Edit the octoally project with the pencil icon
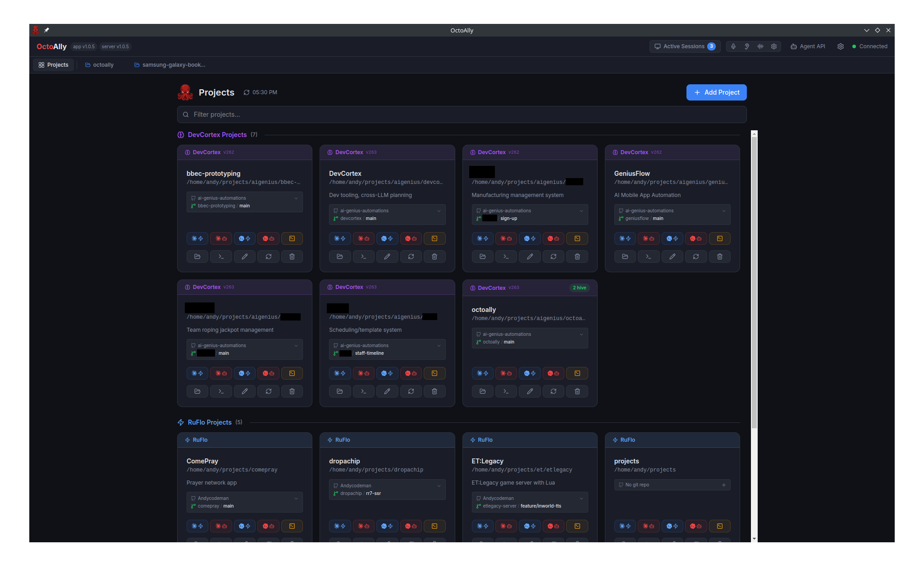The image size is (924, 577). (530, 391)
